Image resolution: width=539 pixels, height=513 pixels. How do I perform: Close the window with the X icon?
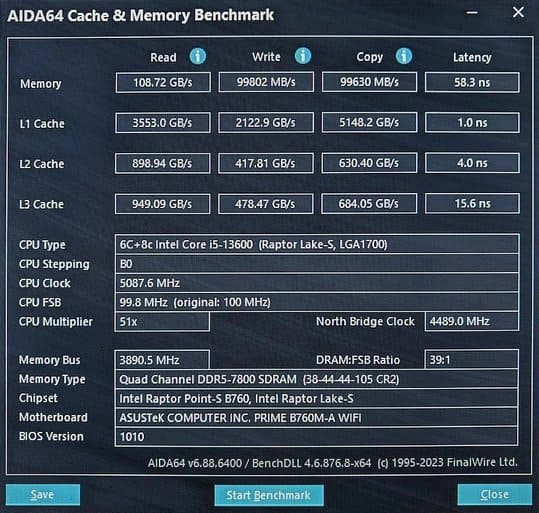[518, 12]
